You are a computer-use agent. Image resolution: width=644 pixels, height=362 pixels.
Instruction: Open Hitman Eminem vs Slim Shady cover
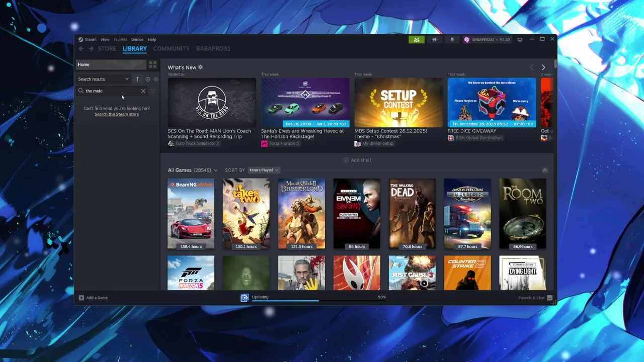[x=357, y=214]
